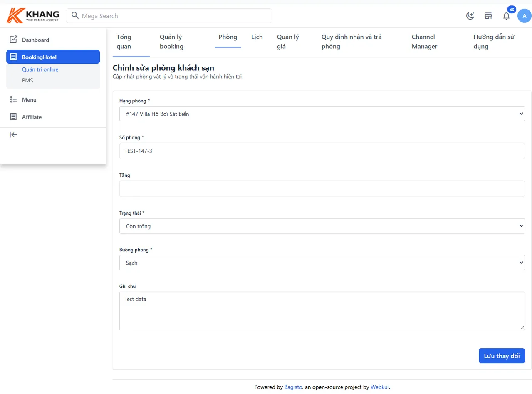Open the user avatar profile menu

click(524, 16)
